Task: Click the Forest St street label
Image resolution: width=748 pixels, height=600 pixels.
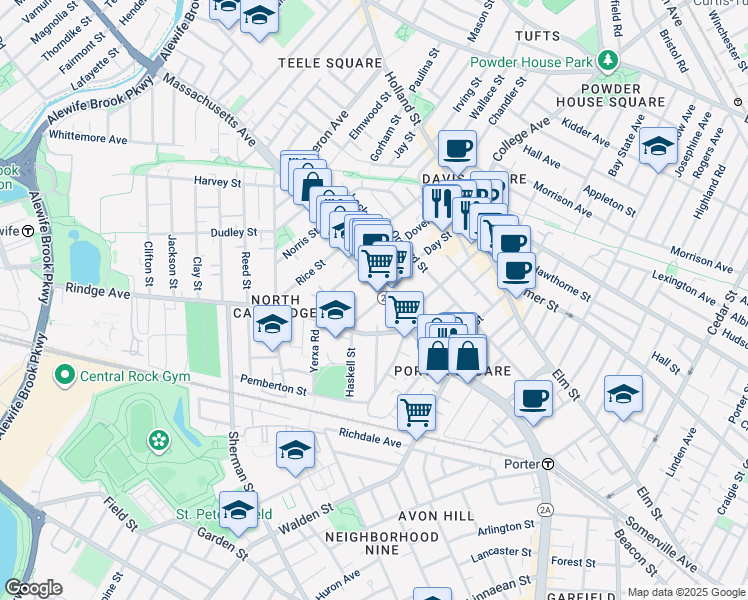Action: (573, 562)
